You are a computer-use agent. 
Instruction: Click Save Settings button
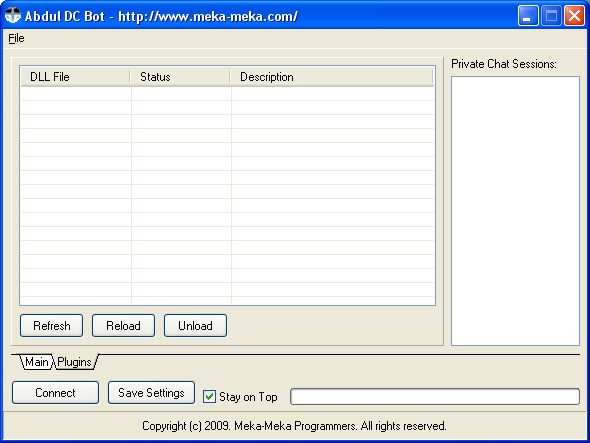(x=151, y=393)
